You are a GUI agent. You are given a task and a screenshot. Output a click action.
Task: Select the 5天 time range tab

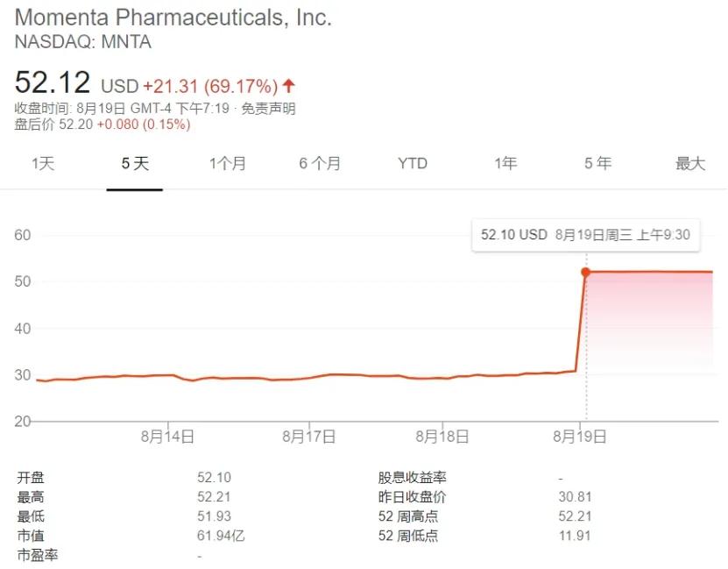pos(133,163)
